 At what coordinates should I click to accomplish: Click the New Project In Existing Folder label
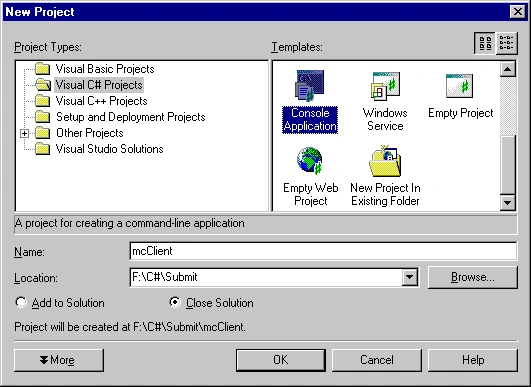pyautogui.click(x=385, y=194)
